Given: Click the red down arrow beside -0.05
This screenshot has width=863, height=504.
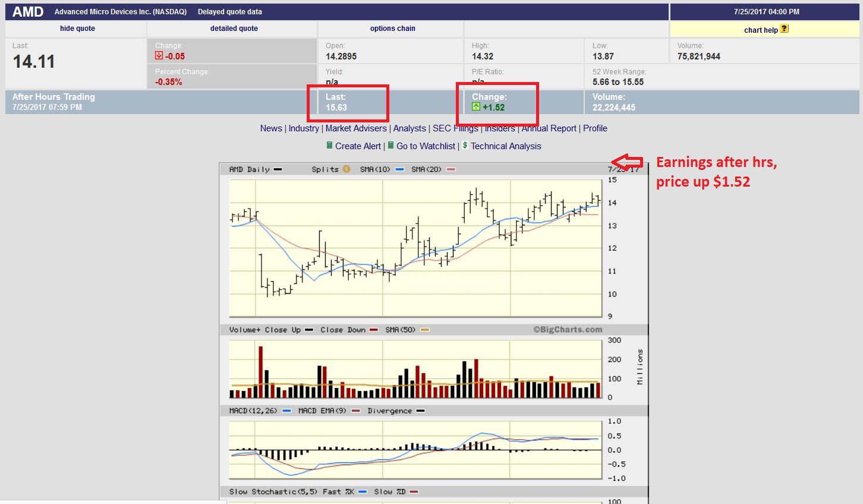Looking at the screenshot, I should click(x=159, y=56).
